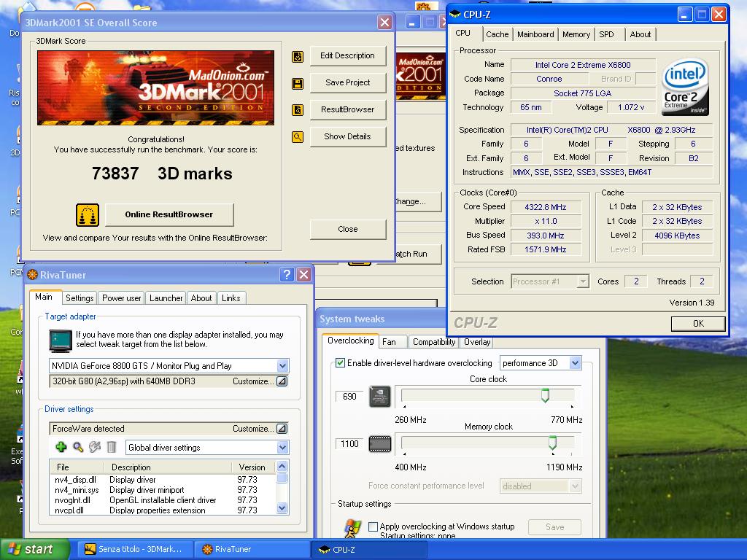Toggle Enable driver-level hardware overclocking checkbox
Screen dimensions: 747x560
[x=340, y=363]
